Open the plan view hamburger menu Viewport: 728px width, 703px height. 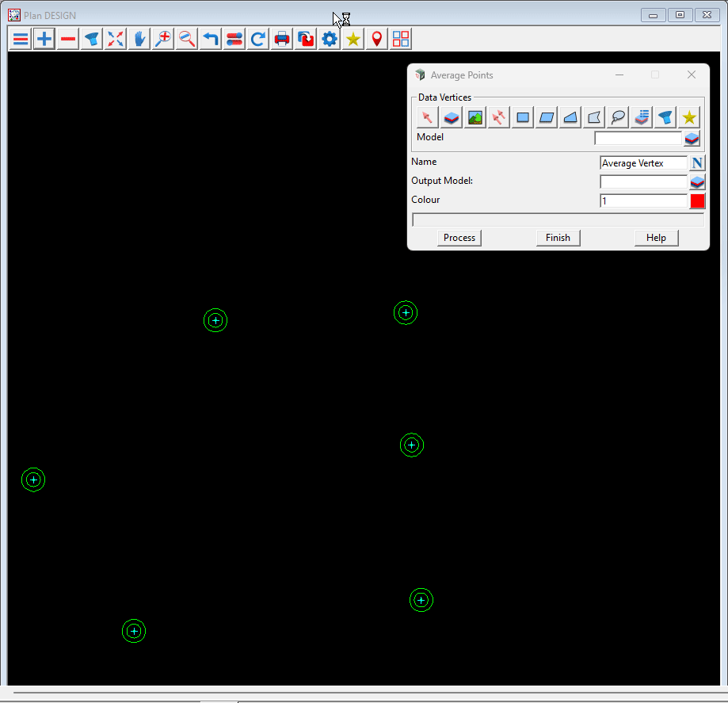tap(21, 39)
